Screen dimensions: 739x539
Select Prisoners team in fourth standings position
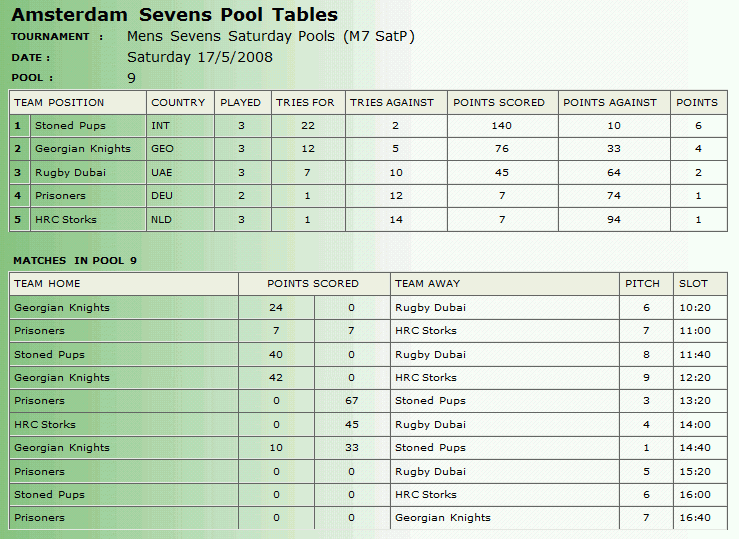click(x=60, y=196)
